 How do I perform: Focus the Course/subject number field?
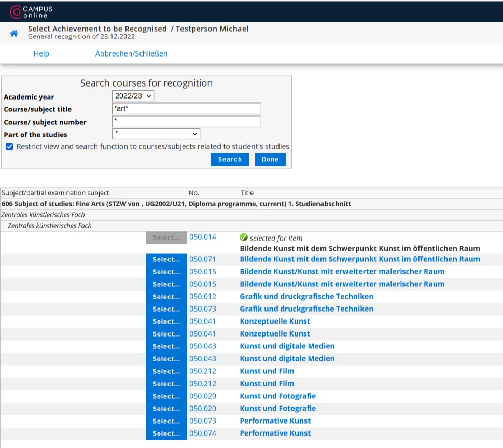point(186,121)
